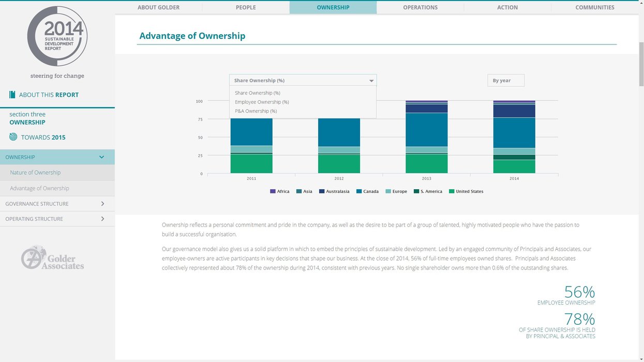
Task: Switch to the Operations tab
Action: (420, 7)
